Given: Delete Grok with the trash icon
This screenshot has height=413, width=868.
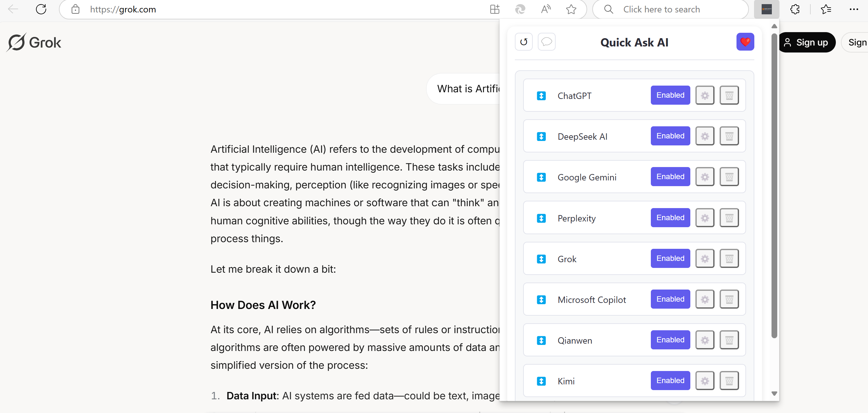Looking at the screenshot, I should click(x=729, y=258).
